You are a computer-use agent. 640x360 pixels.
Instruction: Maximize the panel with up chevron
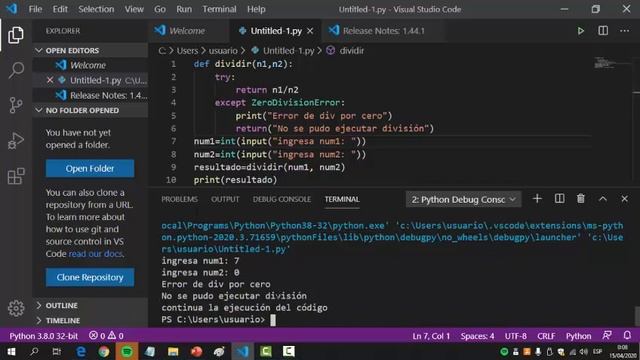tap(602, 199)
